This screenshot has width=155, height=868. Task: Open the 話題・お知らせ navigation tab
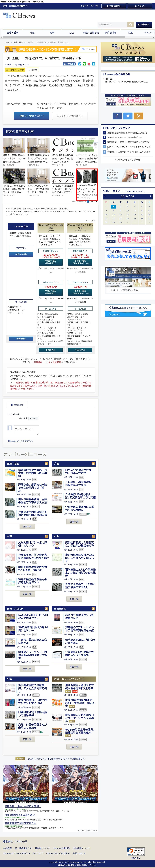click(91, 33)
